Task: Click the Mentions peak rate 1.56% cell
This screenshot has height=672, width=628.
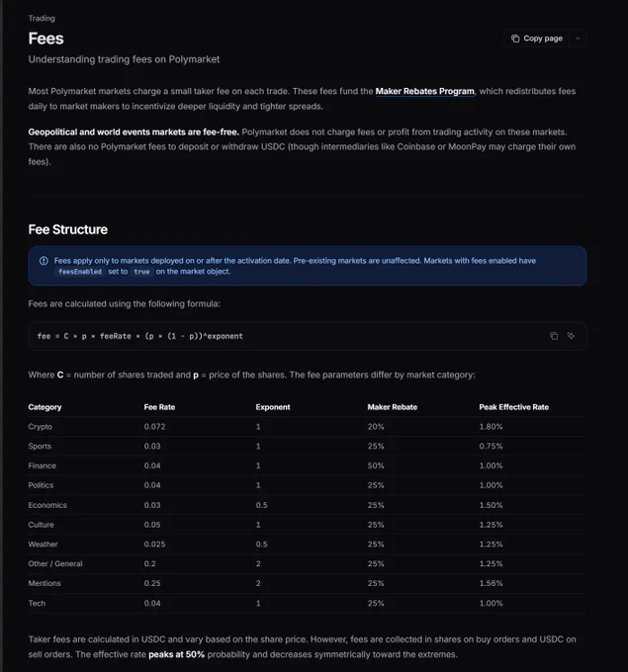Action: point(491,583)
